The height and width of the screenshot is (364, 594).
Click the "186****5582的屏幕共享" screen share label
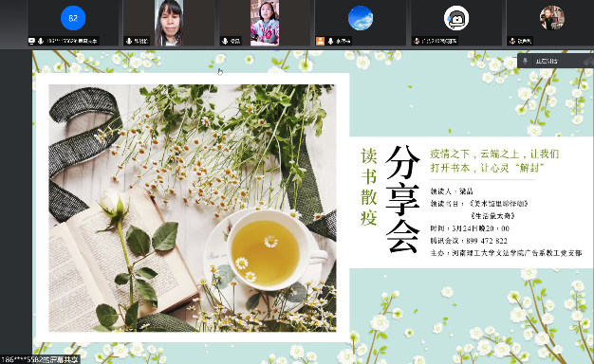tap(40, 359)
